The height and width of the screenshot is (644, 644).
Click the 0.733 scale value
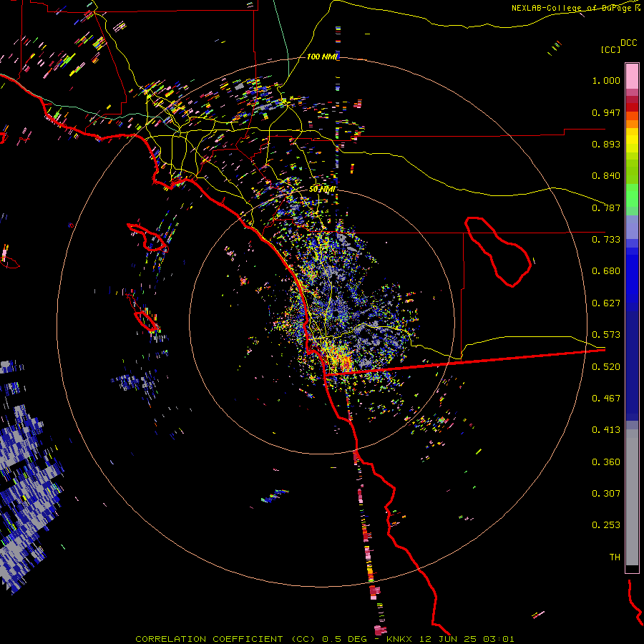pos(606,240)
